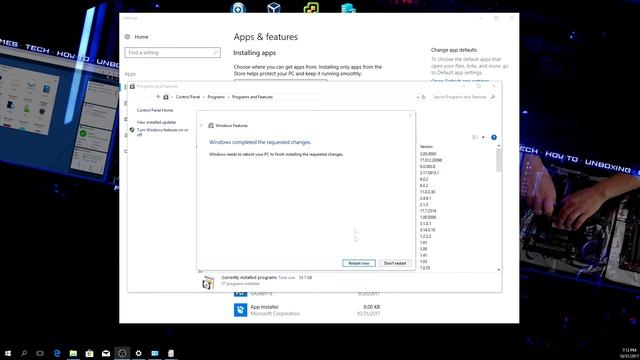Sort by the Version column header
Viewport: 640px width, 360px height.
click(x=426, y=147)
